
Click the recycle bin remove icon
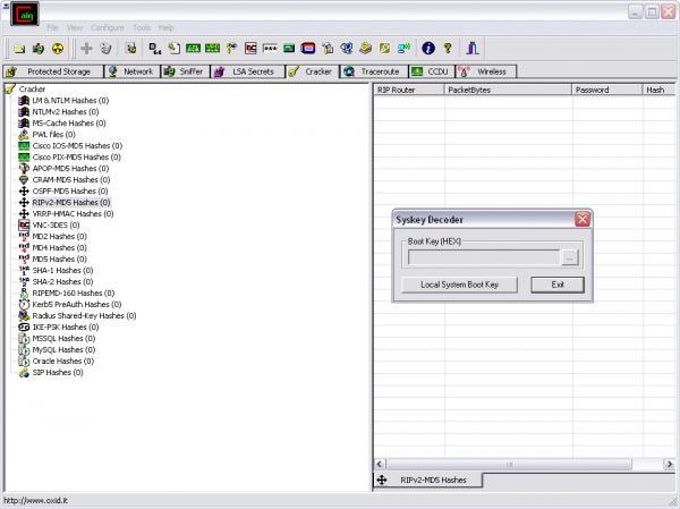(106, 48)
